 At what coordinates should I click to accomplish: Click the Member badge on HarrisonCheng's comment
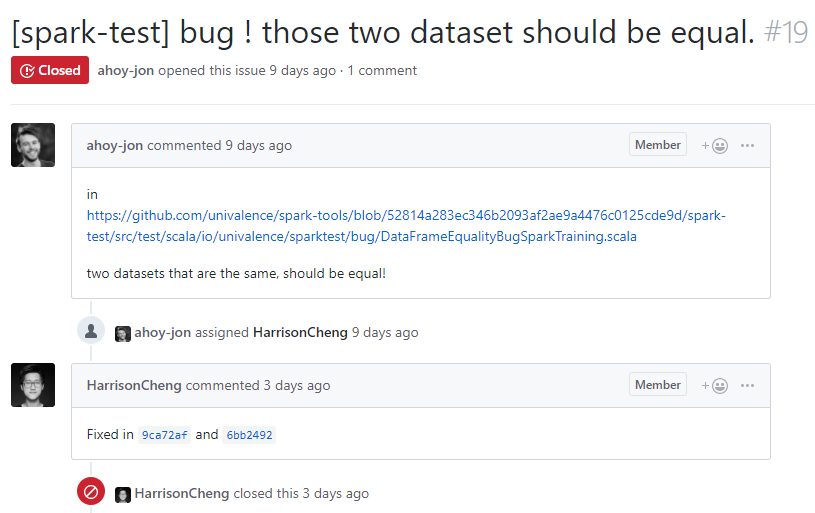click(x=658, y=385)
